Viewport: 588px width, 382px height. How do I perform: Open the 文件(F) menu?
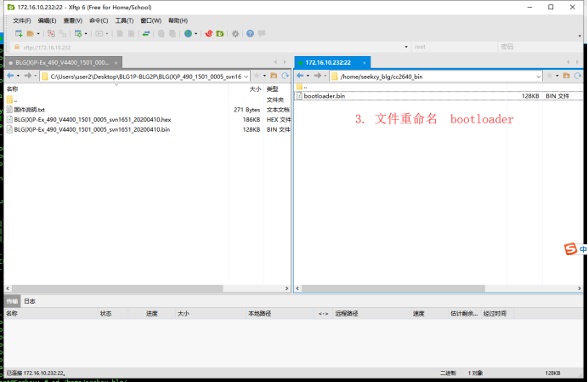(22, 20)
